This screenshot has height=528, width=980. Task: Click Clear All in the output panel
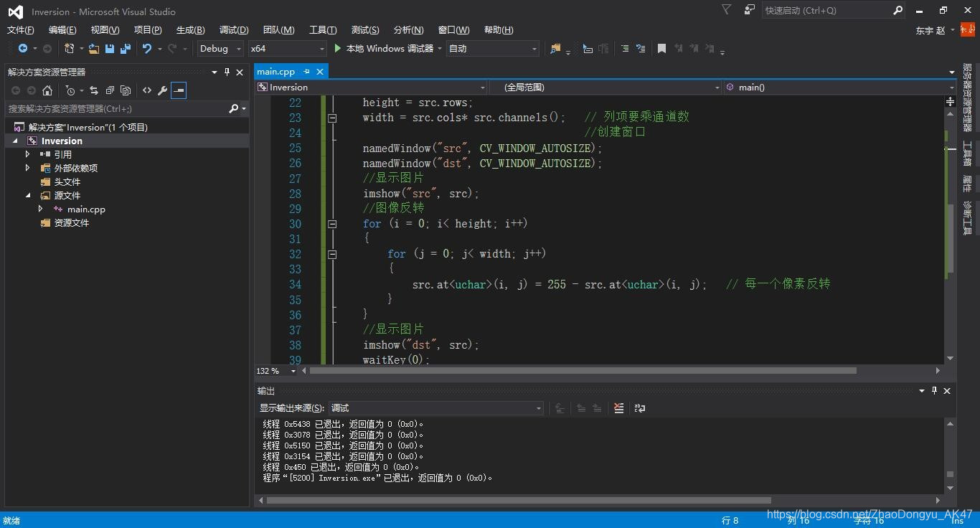pyautogui.click(x=619, y=408)
